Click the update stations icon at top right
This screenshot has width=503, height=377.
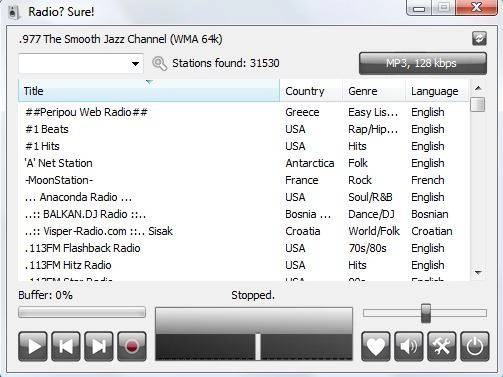click(x=479, y=39)
